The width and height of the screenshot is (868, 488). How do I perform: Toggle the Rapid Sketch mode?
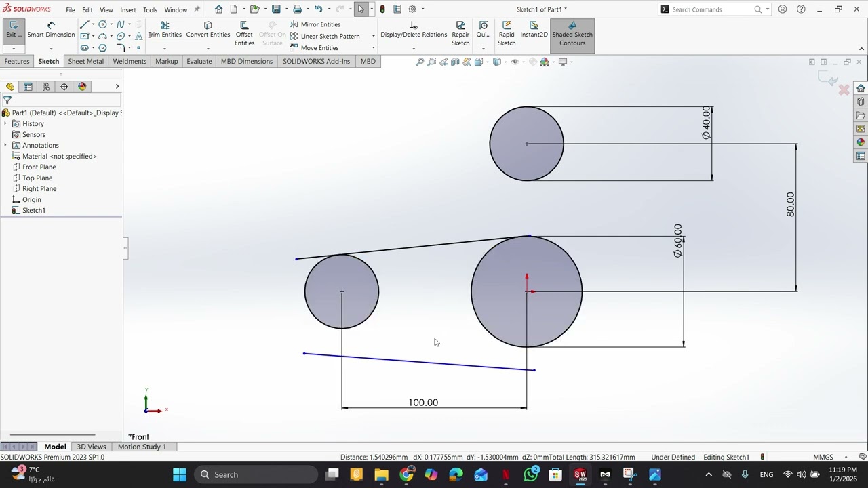point(507,34)
